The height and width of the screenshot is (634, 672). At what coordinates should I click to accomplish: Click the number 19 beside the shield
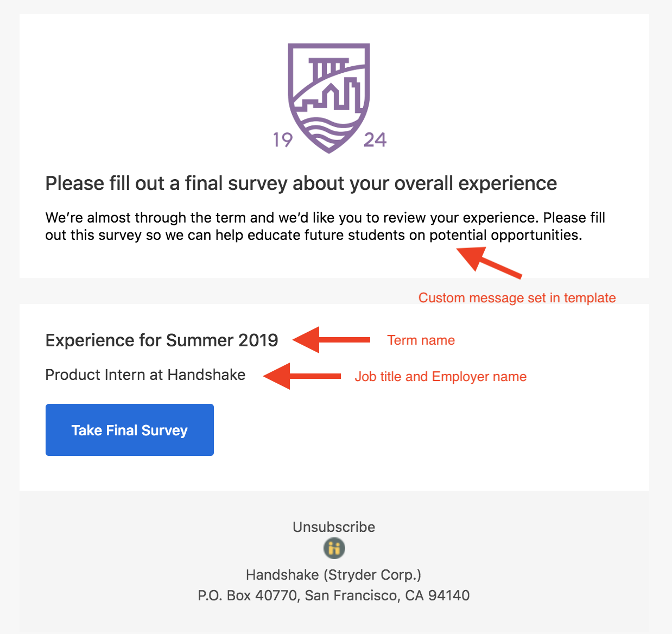click(283, 140)
